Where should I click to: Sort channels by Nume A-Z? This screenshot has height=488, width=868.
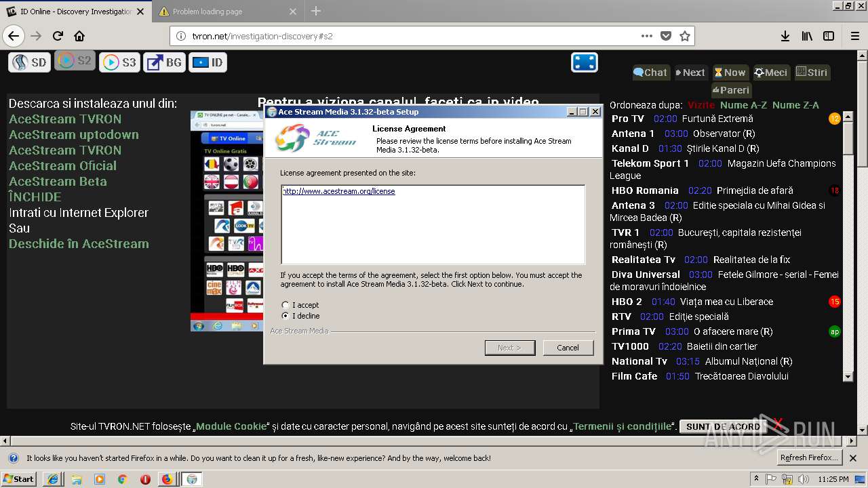click(744, 105)
